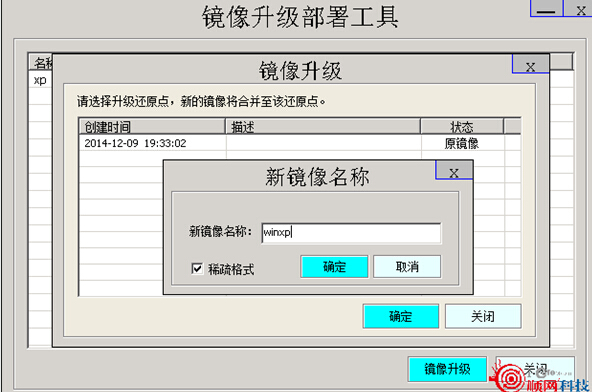Click the 原镜像 status cell

click(x=462, y=144)
